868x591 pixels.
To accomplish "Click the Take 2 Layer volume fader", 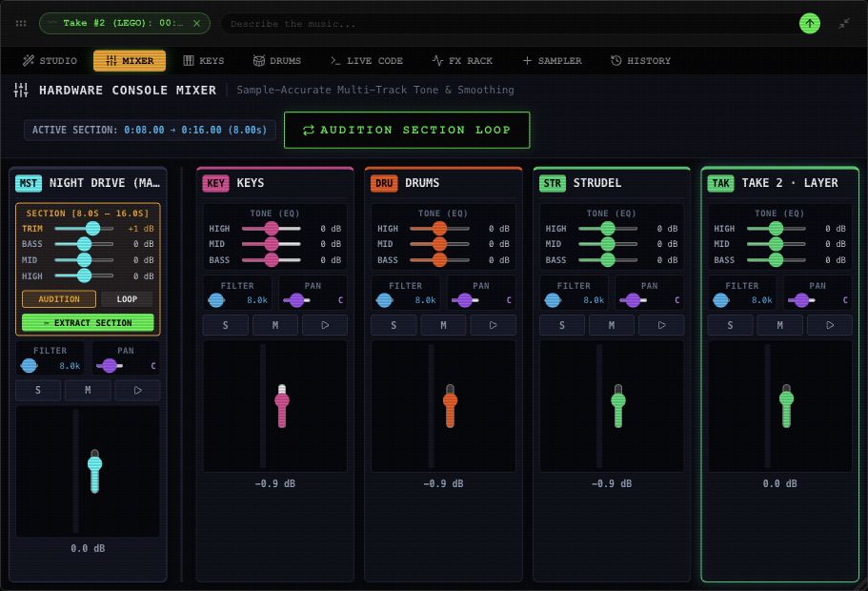I will pos(787,406).
